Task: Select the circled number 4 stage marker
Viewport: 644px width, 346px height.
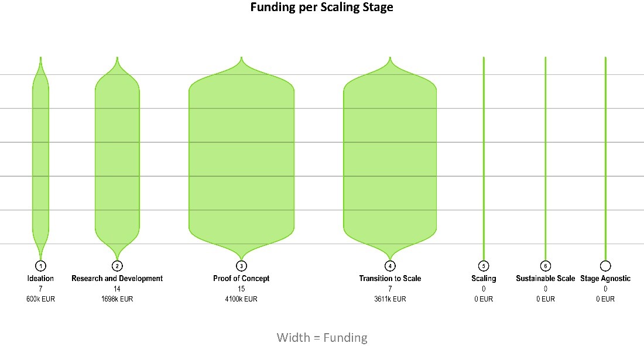Action: (x=390, y=266)
